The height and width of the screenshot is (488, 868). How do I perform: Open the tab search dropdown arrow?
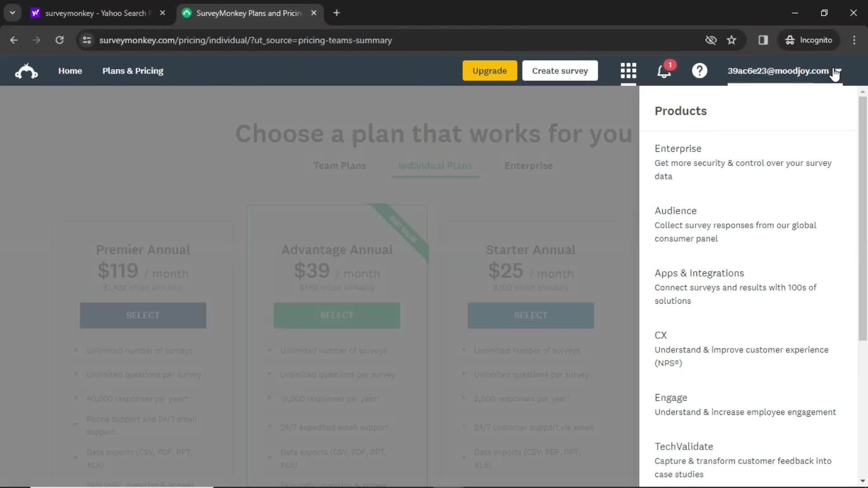(x=13, y=13)
